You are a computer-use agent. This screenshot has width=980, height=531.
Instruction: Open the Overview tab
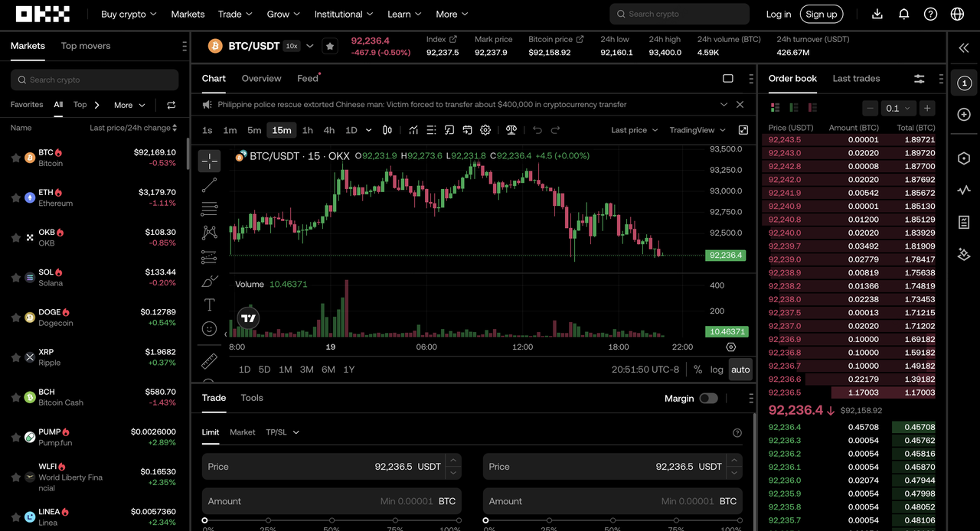coord(261,78)
